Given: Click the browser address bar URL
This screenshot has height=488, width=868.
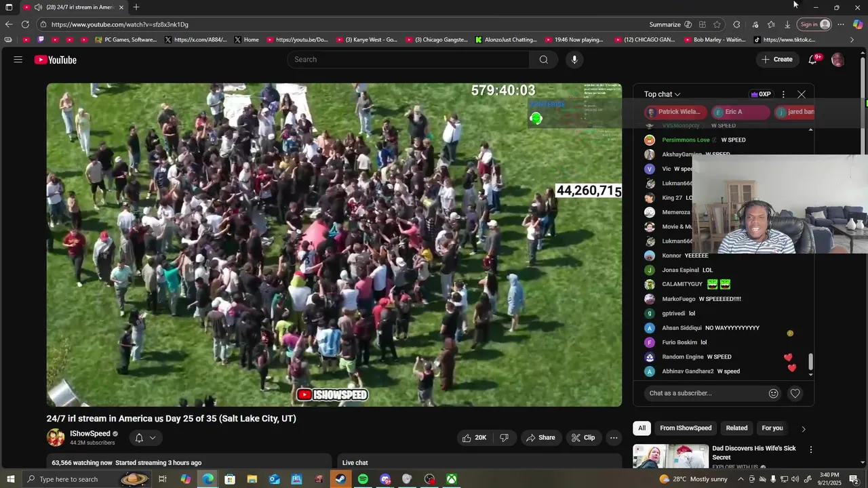Looking at the screenshot, I should coord(120,24).
